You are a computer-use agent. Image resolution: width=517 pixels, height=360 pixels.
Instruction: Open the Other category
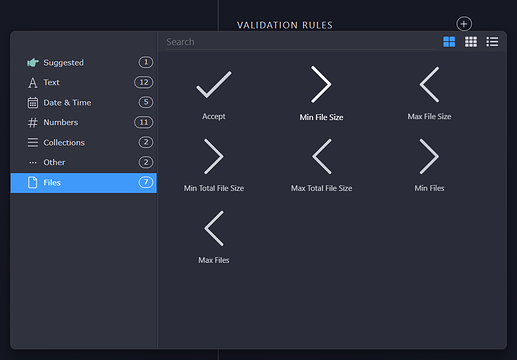(84, 162)
